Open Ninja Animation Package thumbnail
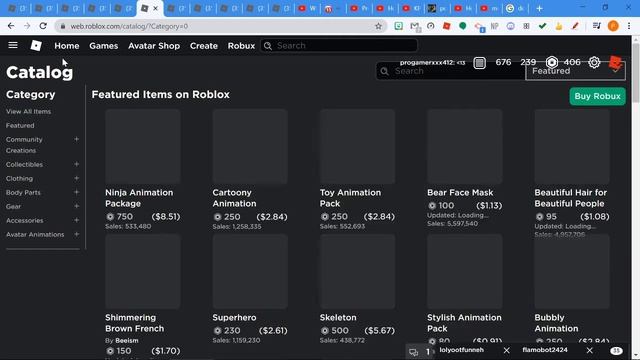640x360 pixels. tap(142, 146)
